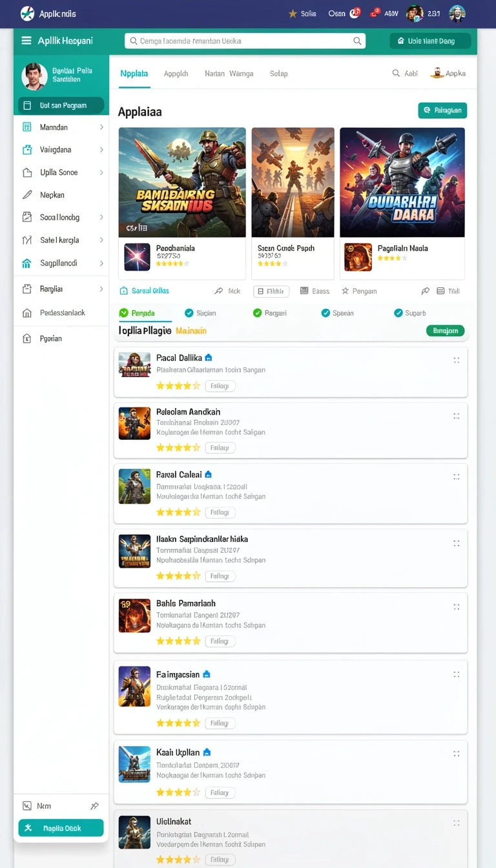Click the Failagy tag on the Pacal Dallika row

220,386
